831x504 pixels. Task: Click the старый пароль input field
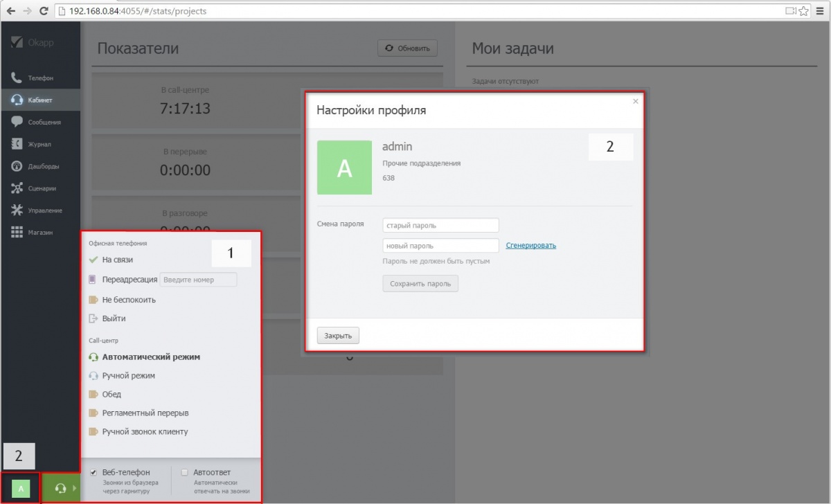440,226
